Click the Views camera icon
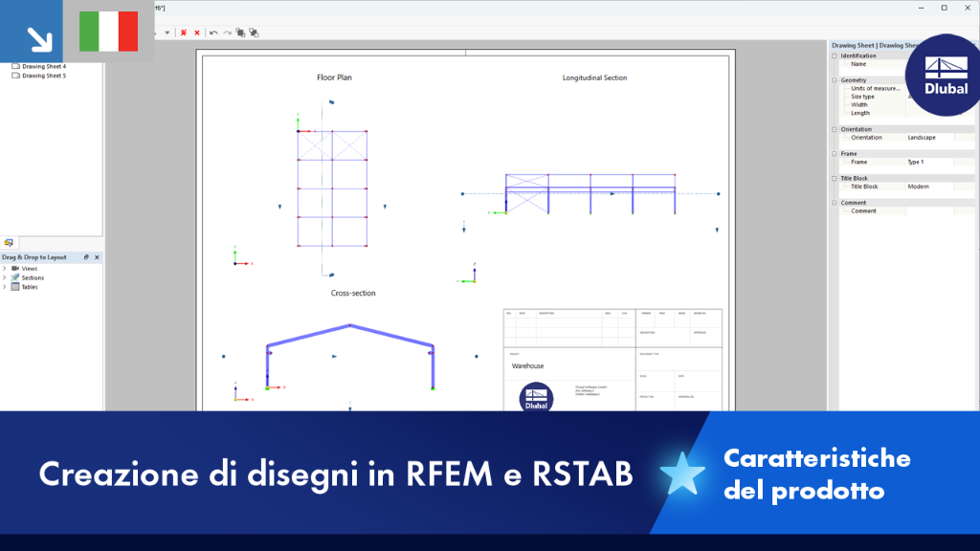980x551 pixels. tap(15, 269)
